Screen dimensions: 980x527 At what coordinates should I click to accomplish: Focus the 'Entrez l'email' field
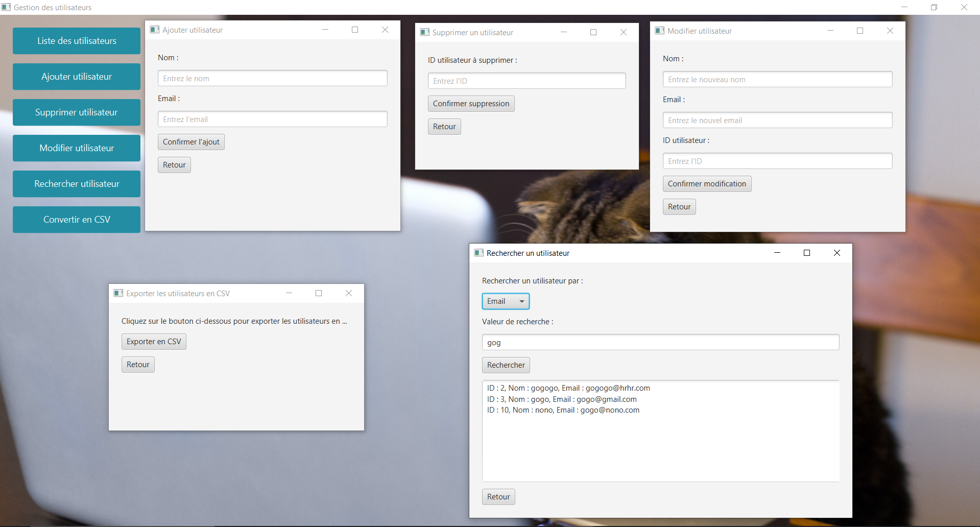[x=273, y=119]
